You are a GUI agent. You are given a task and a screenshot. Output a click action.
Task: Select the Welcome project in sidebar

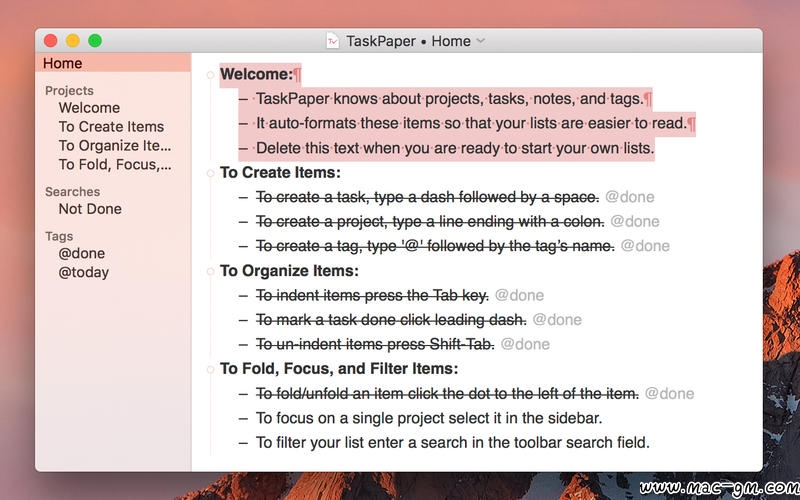pyautogui.click(x=89, y=108)
